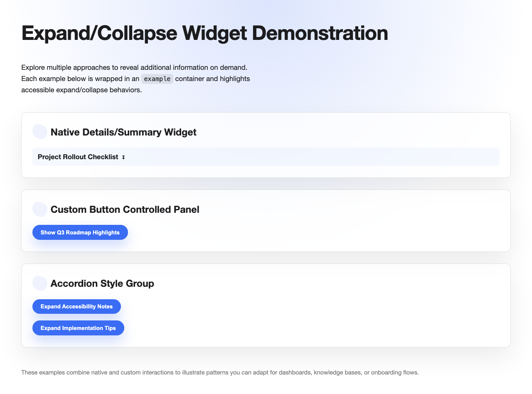Click the Accordion Style Group heading

coord(102,283)
